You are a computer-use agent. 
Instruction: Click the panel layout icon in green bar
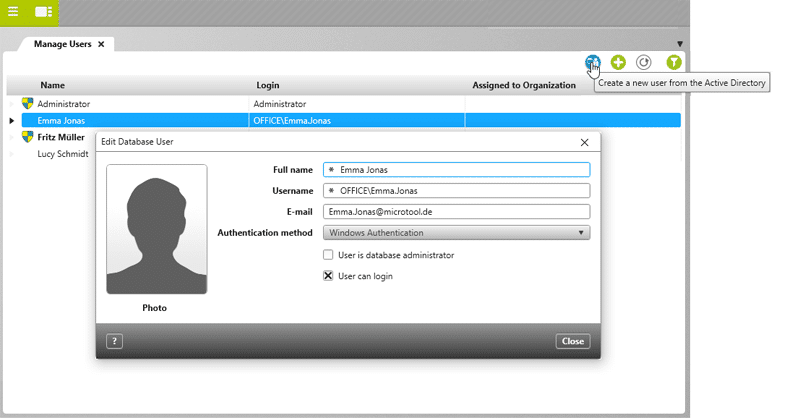pyautogui.click(x=43, y=12)
